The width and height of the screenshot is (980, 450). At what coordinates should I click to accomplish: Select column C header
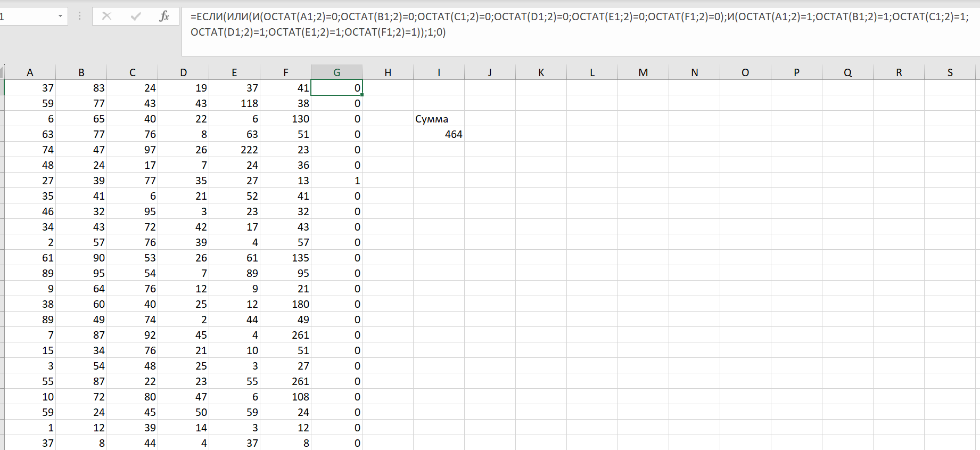click(132, 72)
